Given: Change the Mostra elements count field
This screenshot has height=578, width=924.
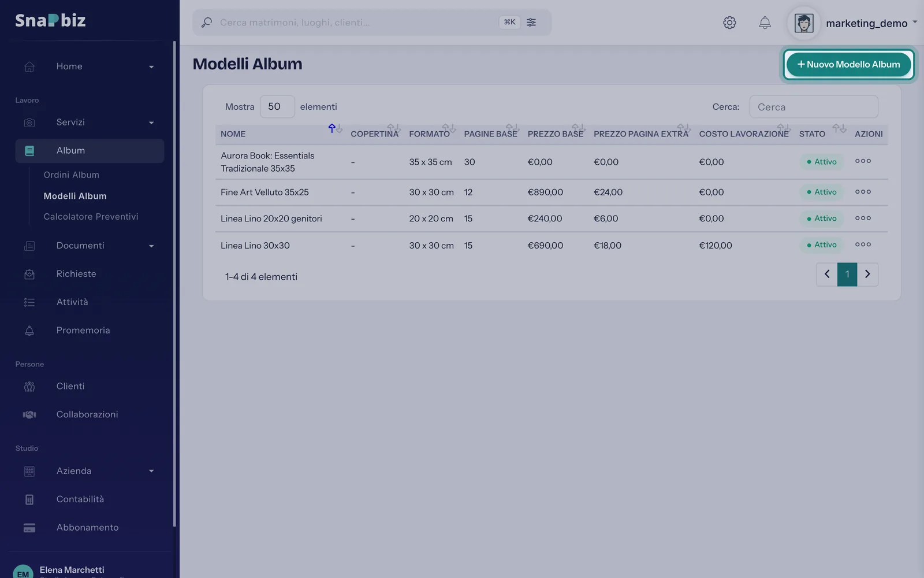Looking at the screenshot, I should point(277,107).
